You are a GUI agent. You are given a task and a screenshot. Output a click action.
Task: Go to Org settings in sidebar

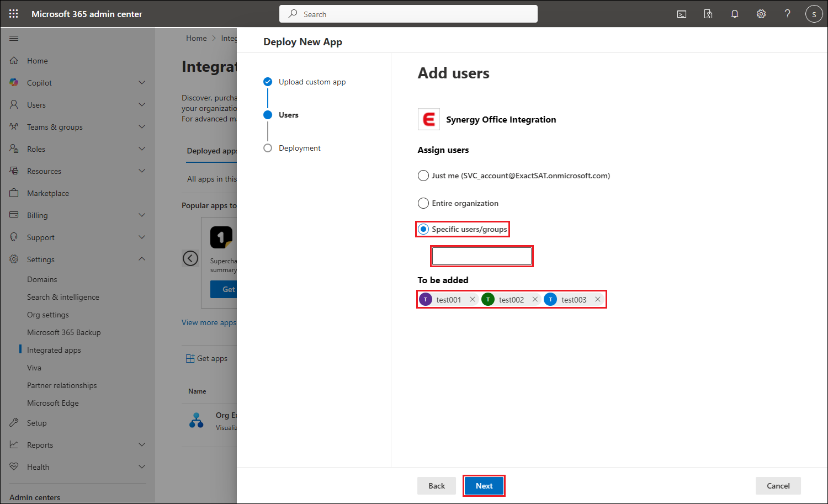(x=48, y=315)
